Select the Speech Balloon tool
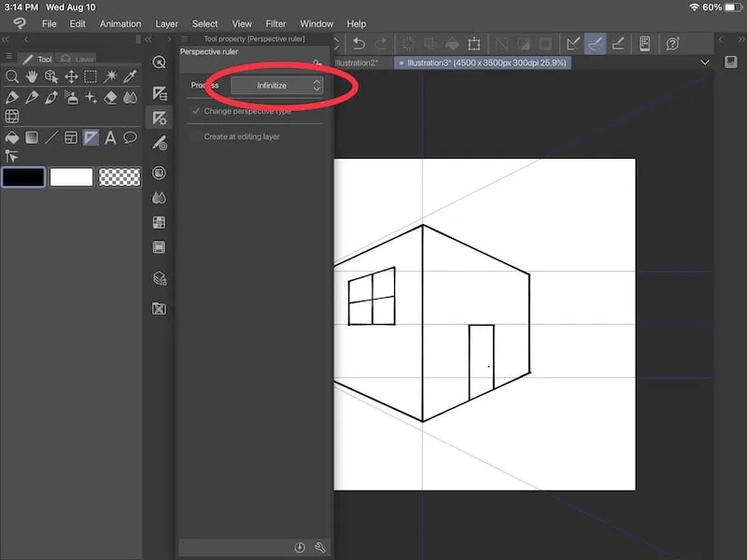747x560 pixels. coord(130,137)
